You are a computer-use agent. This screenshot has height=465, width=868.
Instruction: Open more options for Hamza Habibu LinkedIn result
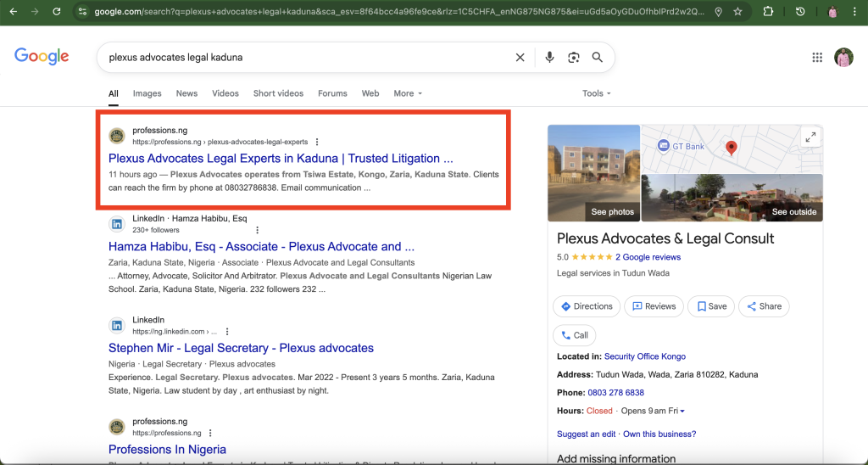[x=257, y=230]
